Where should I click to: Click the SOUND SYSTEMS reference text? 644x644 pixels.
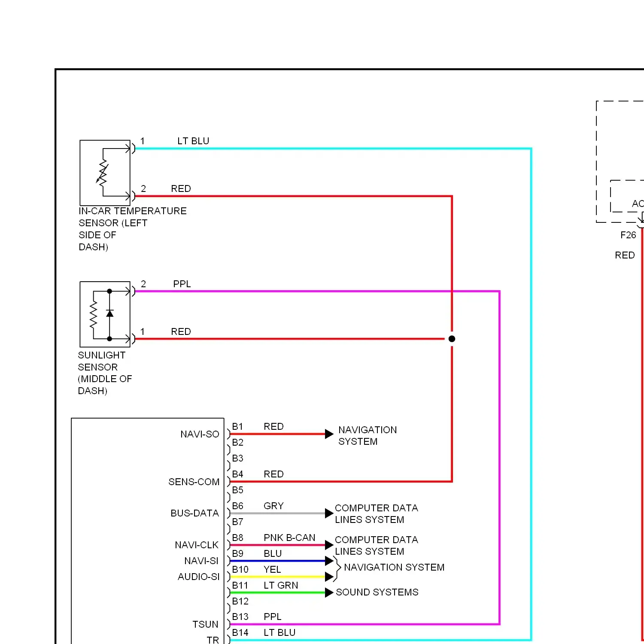[x=377, y=592]
